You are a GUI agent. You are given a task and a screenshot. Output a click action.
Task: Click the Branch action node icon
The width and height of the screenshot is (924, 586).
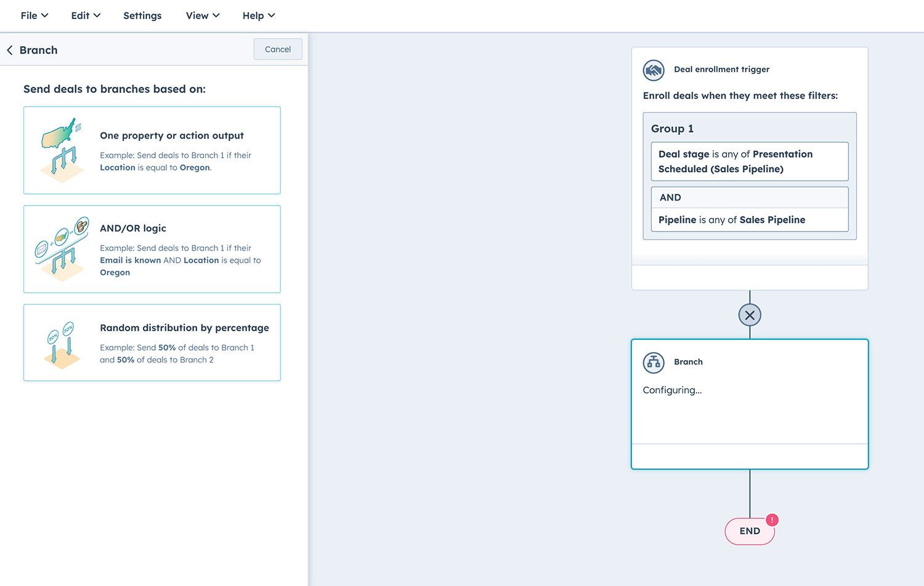pos(654,363)
